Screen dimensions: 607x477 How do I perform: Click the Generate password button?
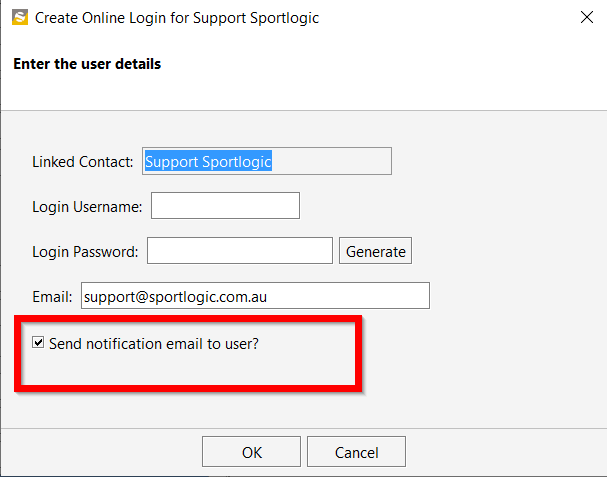click(x=376, y=251)
